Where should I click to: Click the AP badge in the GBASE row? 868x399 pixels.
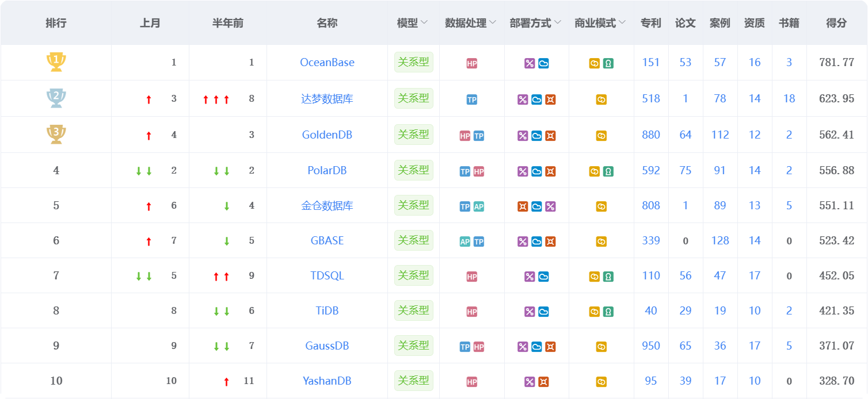coord(465,242)
